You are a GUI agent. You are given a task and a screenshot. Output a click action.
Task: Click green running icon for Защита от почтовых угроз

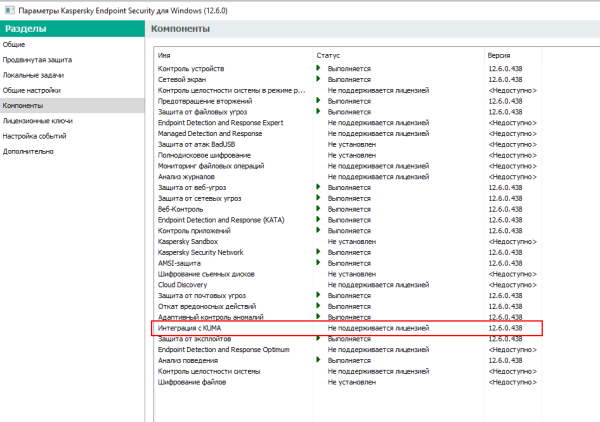tap(318, 295)
